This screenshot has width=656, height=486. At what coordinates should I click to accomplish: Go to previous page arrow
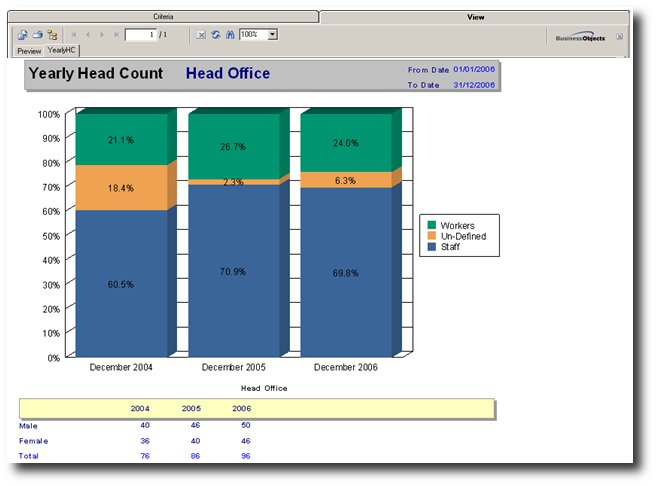click(87, 35)
